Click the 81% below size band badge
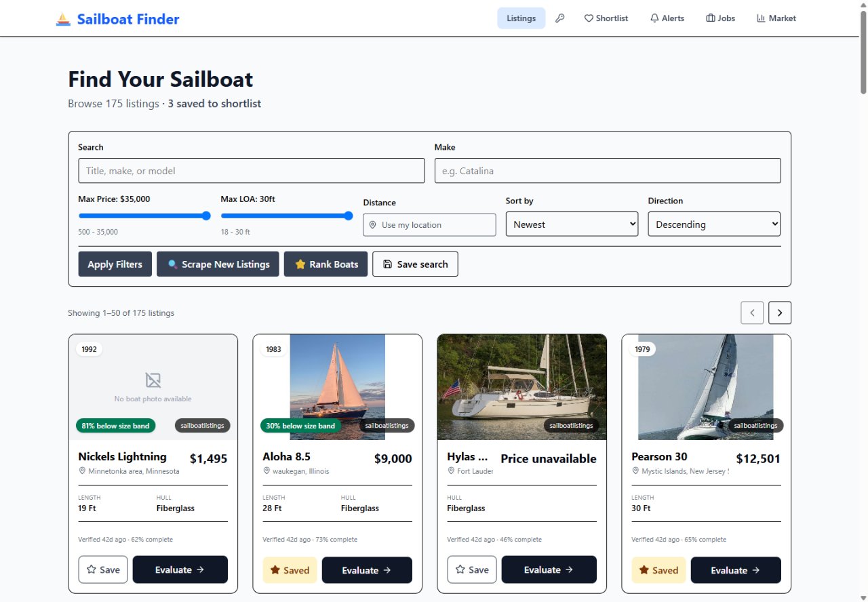 [x=115, y=426]
